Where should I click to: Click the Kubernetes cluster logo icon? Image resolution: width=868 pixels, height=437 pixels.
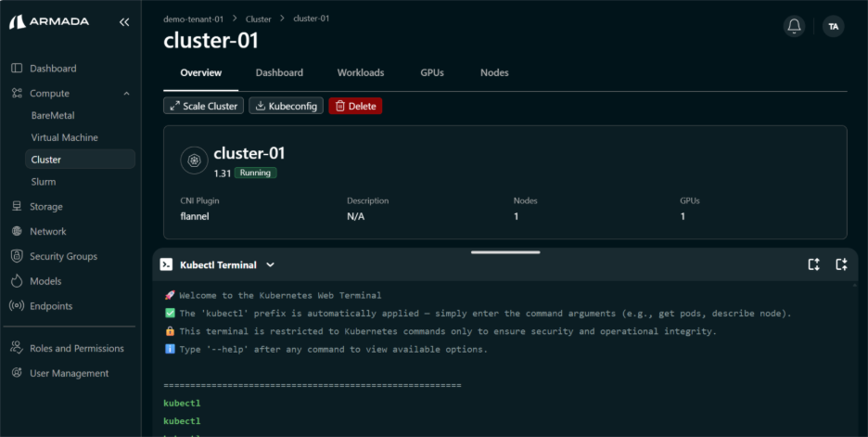coord(194,161)
